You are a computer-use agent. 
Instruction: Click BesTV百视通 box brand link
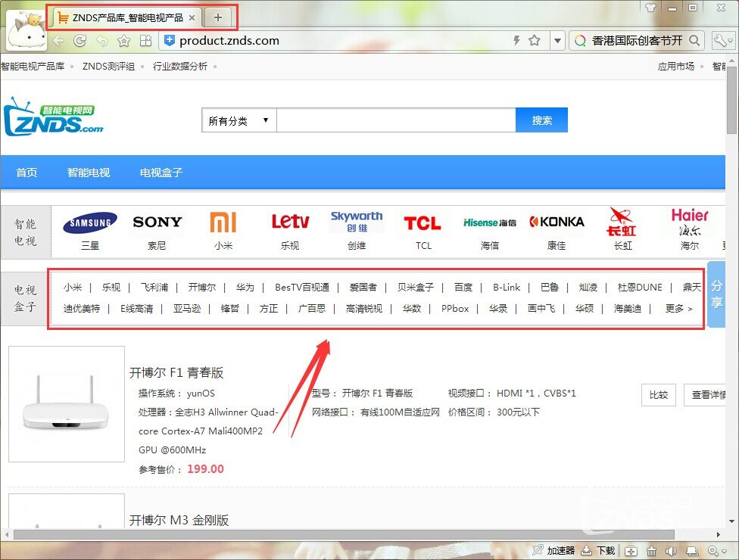[302, 288]
